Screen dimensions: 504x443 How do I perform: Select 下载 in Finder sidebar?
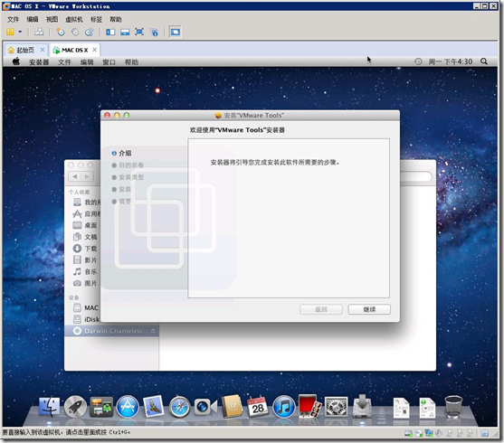coord(85,249)
